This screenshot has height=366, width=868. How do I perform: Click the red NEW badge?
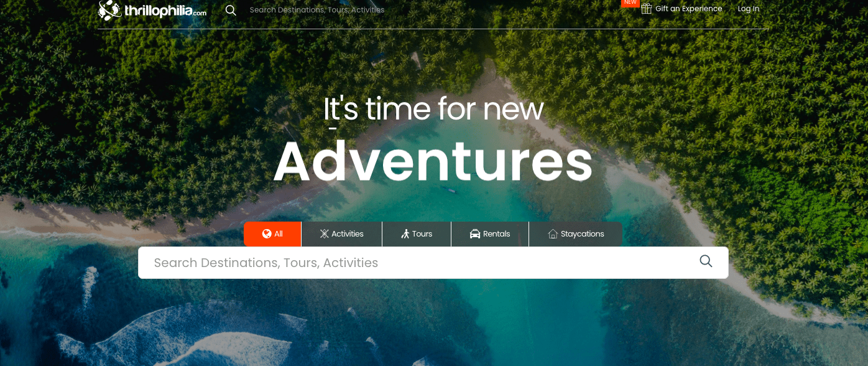tap(630, 2)
